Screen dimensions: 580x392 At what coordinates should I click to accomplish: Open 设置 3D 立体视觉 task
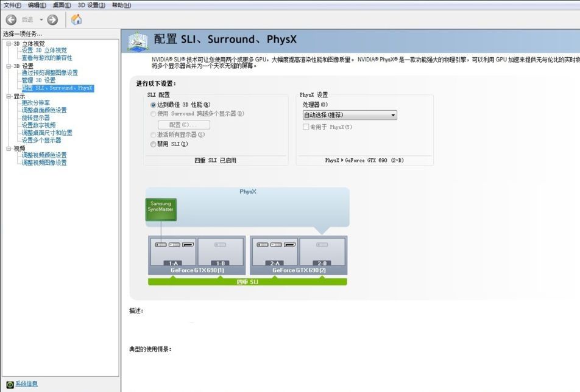coord(44,51)
